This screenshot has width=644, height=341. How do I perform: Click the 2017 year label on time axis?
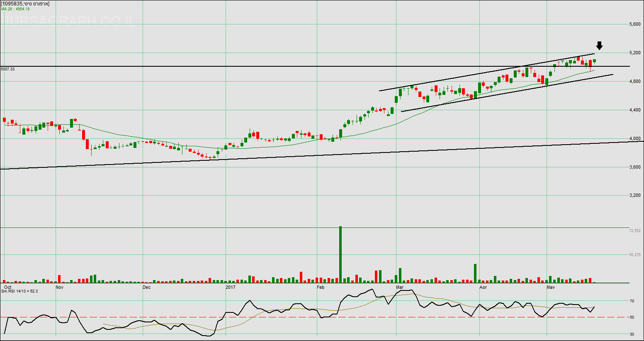(x=230, y=287)
